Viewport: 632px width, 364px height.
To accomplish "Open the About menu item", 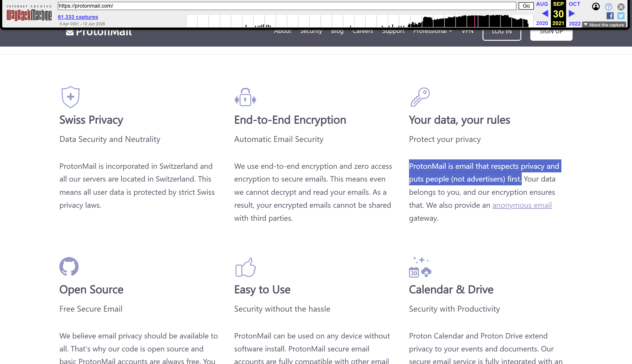I will [x=282, y=31].
